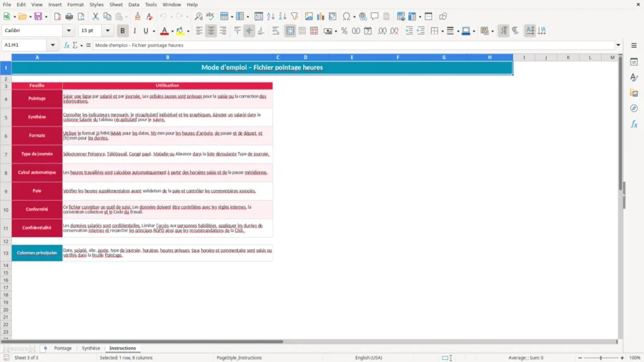
Task: Insert a comment with the speech bubble icon
Action: tap(375, 16)
